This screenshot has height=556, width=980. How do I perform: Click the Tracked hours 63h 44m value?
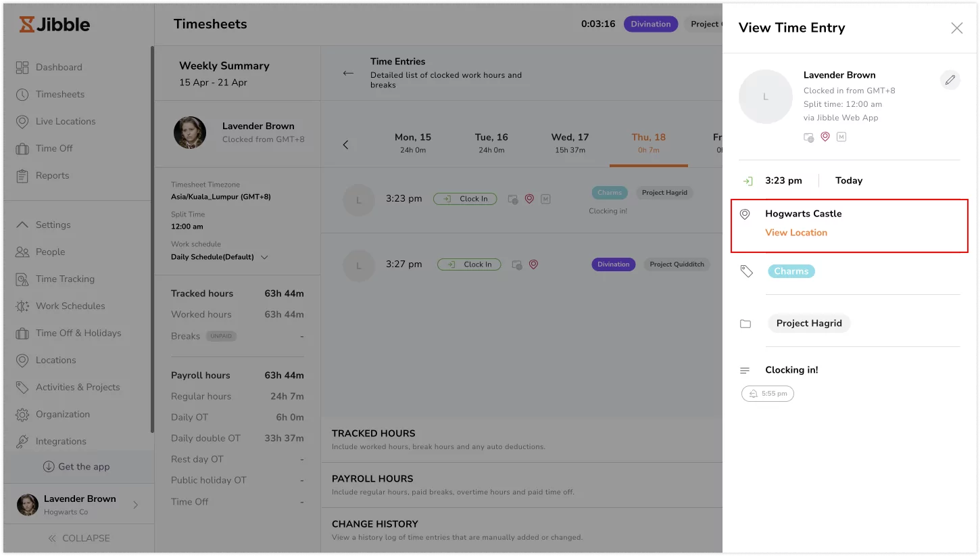point(284,294)
